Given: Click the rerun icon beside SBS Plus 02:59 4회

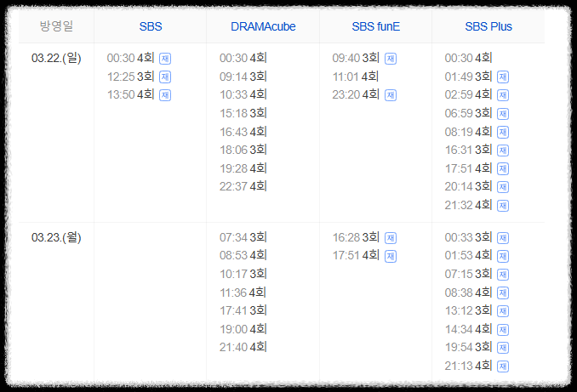Looking at the screenshot, I should coord(503,95).
